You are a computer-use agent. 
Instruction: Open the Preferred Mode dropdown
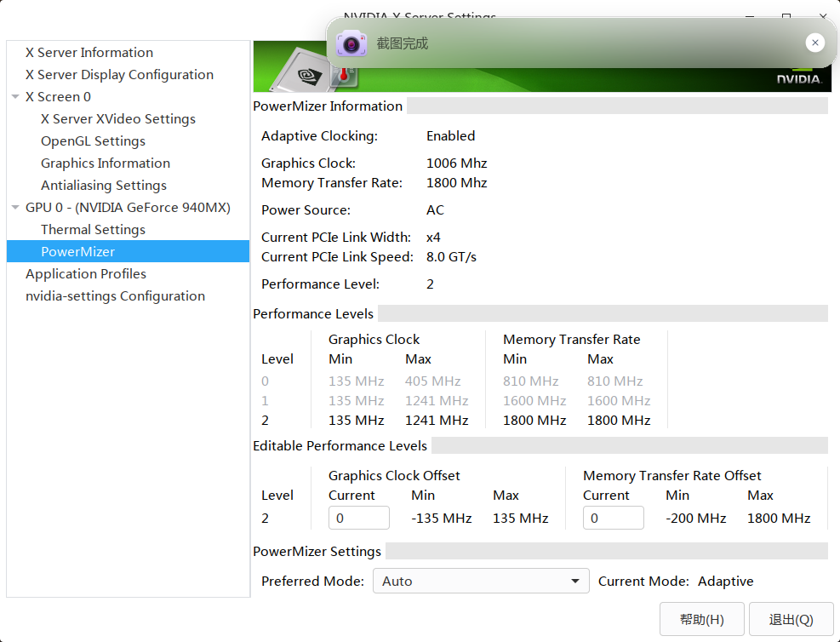click(481, 582)
